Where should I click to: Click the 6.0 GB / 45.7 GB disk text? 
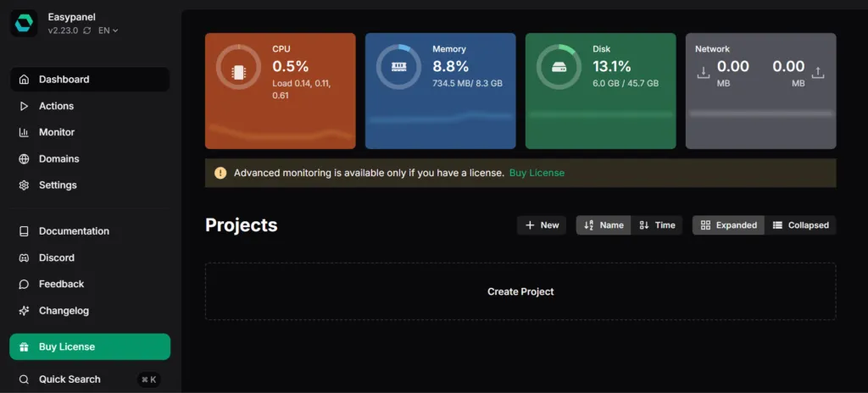pos(626,84)
